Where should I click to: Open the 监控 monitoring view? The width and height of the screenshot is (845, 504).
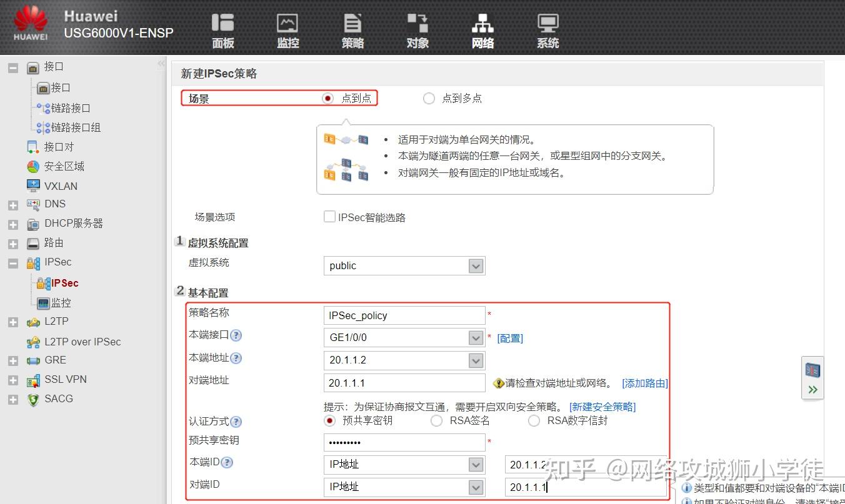pos(287,30)
